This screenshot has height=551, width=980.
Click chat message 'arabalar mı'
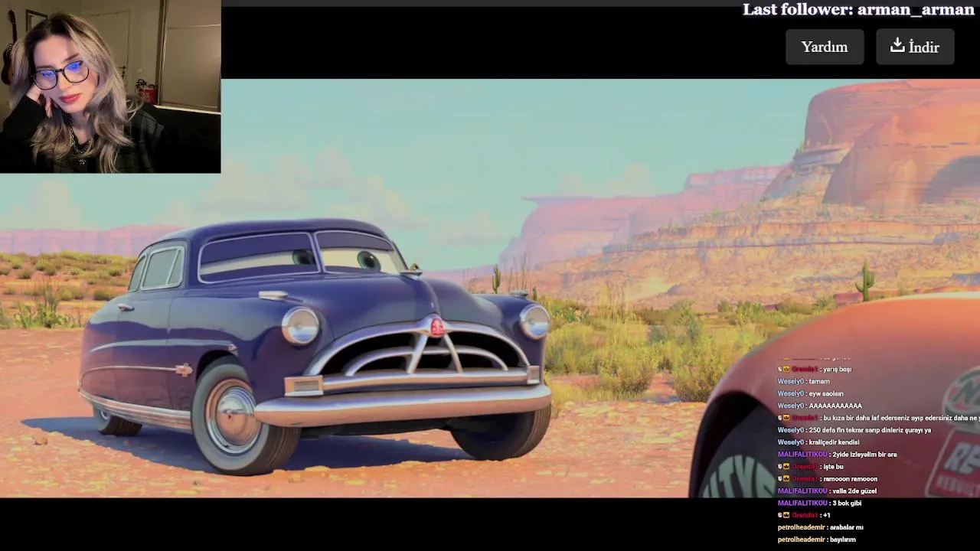coord(848,527)
